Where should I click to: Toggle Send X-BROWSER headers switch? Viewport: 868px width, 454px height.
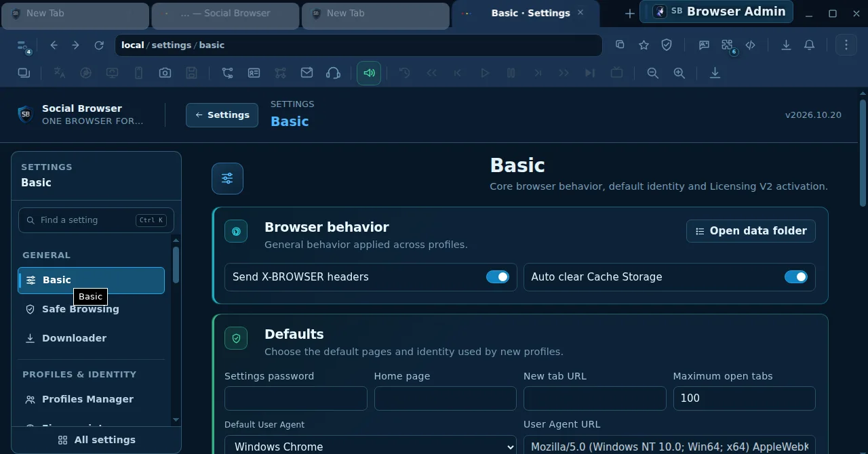tap(498, 277)
